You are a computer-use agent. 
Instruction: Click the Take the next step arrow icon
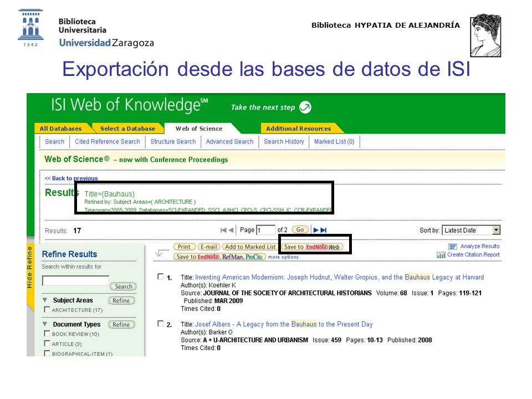coord(305,107)
